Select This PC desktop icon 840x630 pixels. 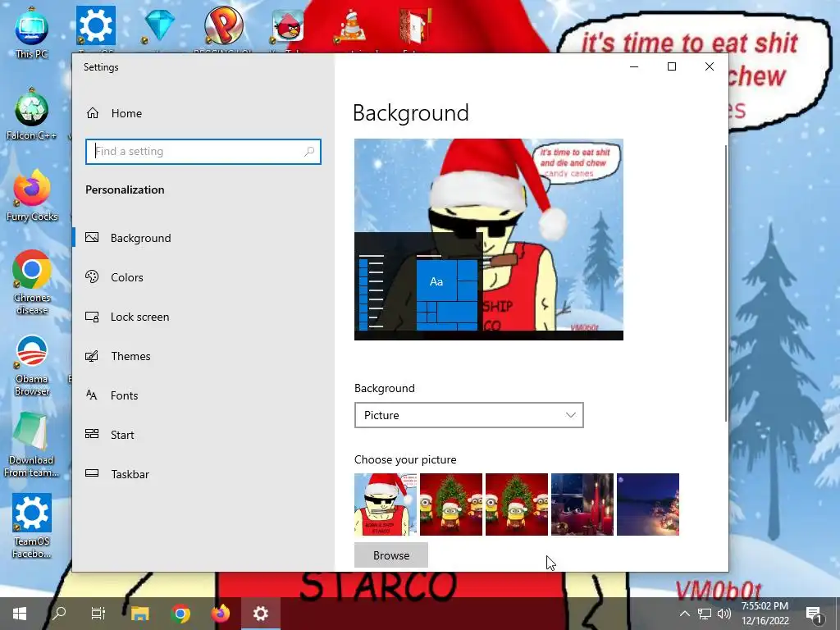(32, 33)
